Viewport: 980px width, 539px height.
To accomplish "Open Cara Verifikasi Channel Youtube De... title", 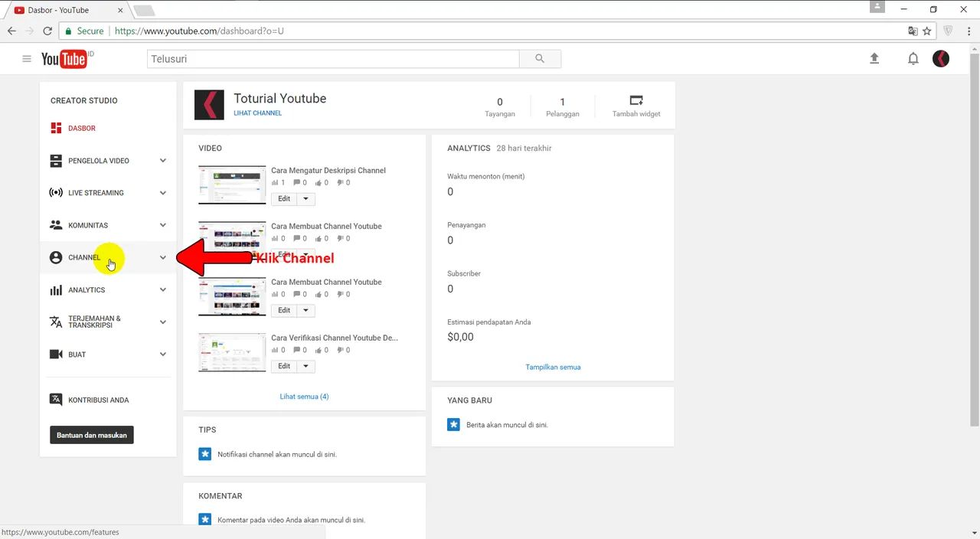I will [x=335, y=338].
